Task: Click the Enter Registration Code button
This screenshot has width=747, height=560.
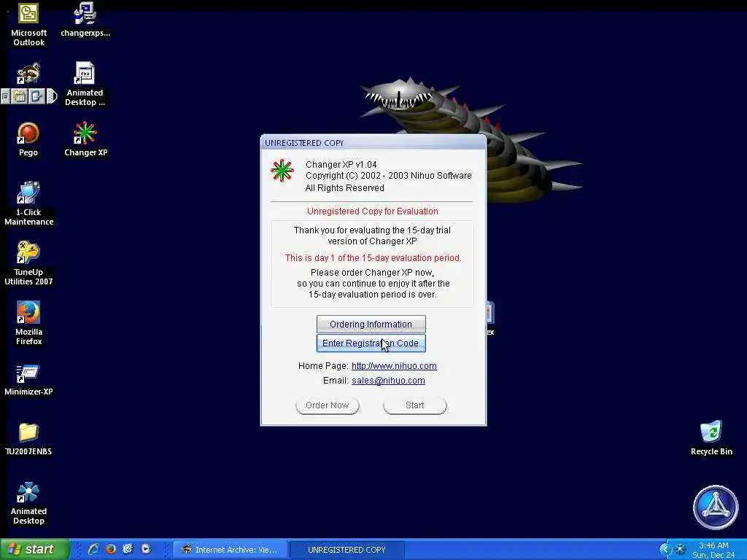Action: tap(371, 343)
